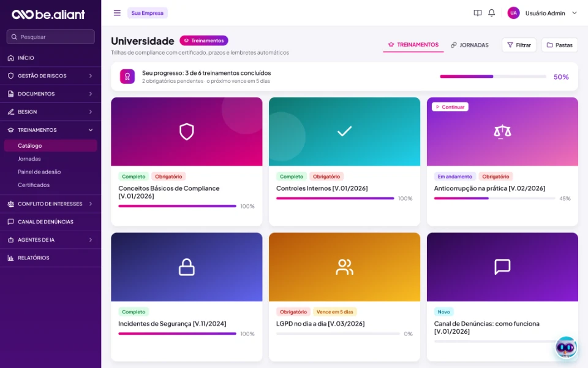The height and width of the screenshot is (368, 588).
Task: Open Certificados in the sidebar
Action: [34, 185]
